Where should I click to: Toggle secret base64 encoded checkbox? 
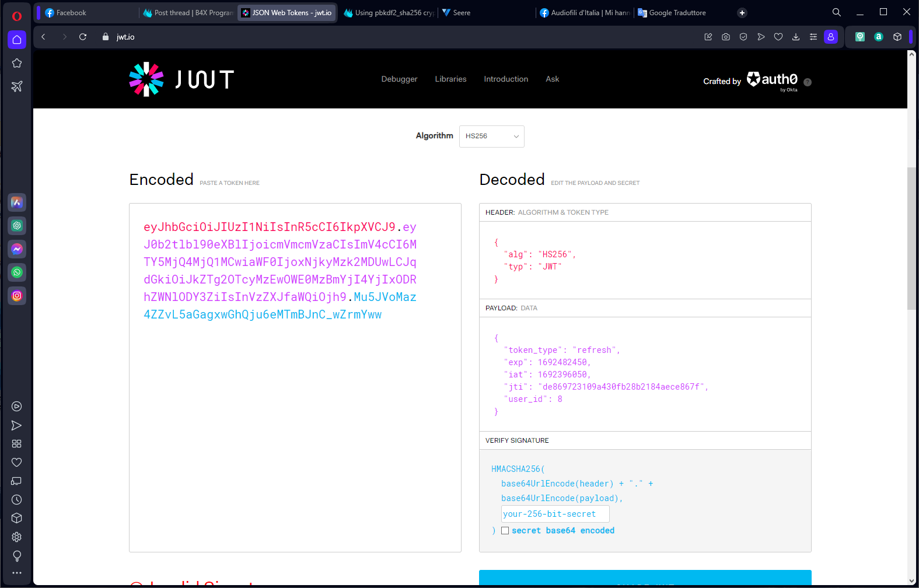coord(505,531)
